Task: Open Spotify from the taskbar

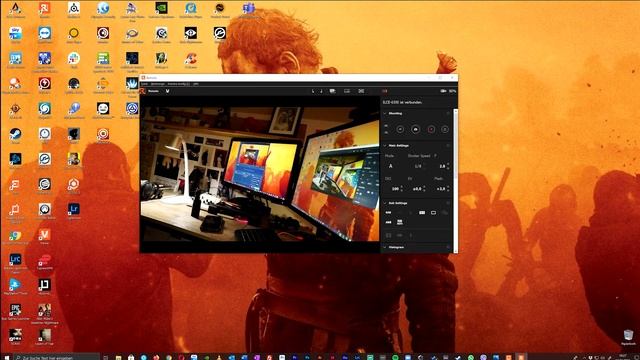Action: 395,357
